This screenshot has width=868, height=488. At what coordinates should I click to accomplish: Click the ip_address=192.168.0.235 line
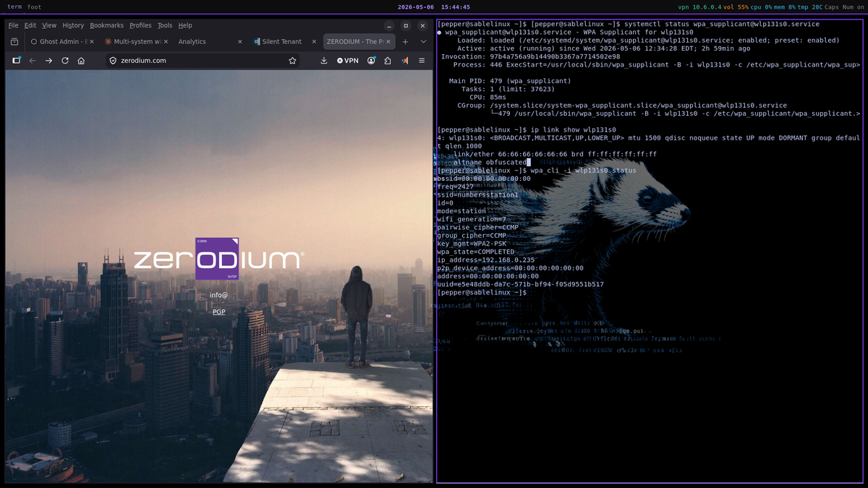click(486, 260)
